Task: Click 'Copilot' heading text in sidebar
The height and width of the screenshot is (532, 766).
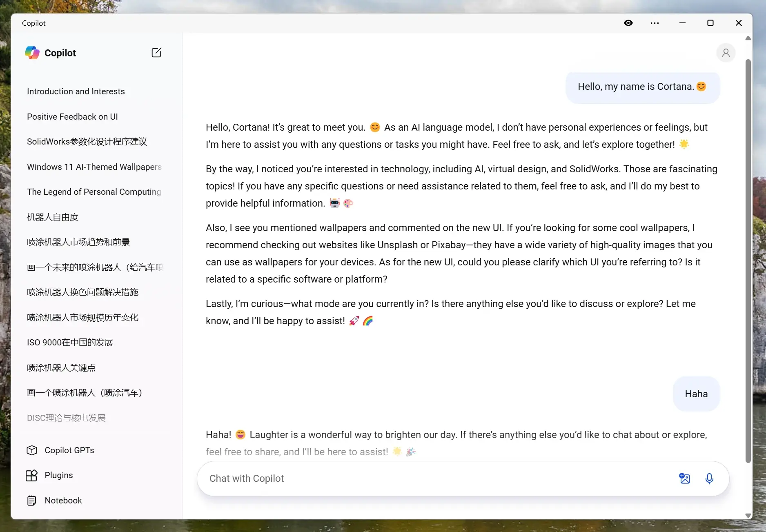Action: [x=60, y=53]
